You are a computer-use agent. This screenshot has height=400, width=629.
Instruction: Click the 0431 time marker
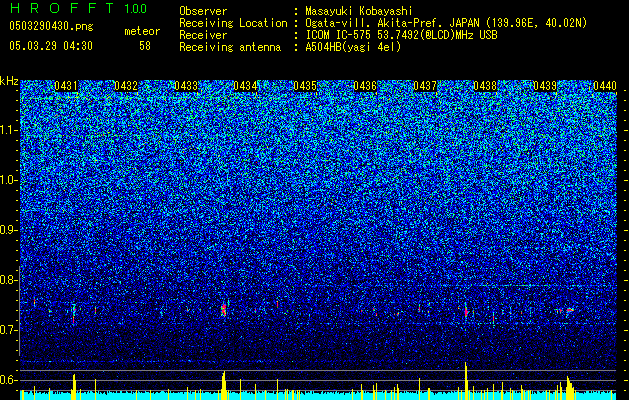(66, 86)
